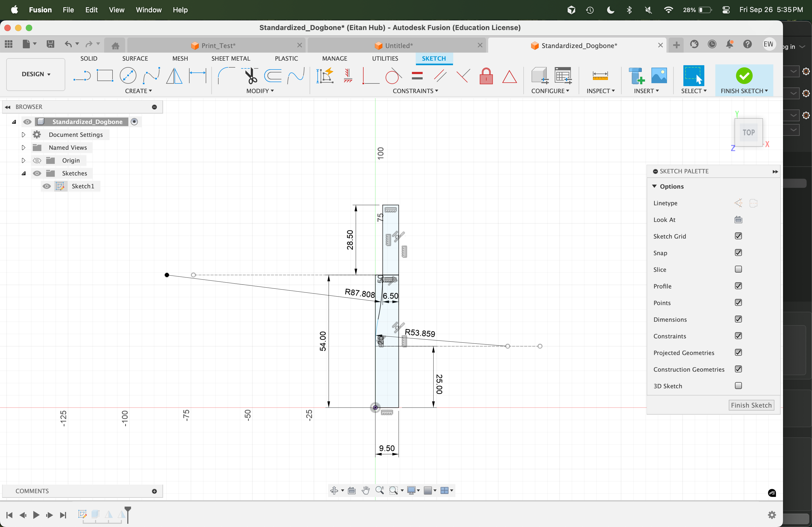Screen dimensions: 812x527
Task: Apply the Fix/Unfix lock constraint
Action: coord(486,76)
